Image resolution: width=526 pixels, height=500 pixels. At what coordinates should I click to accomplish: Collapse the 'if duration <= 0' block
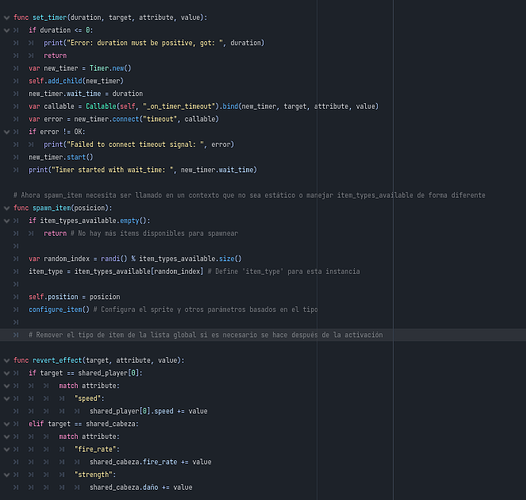tap(6, 31)
